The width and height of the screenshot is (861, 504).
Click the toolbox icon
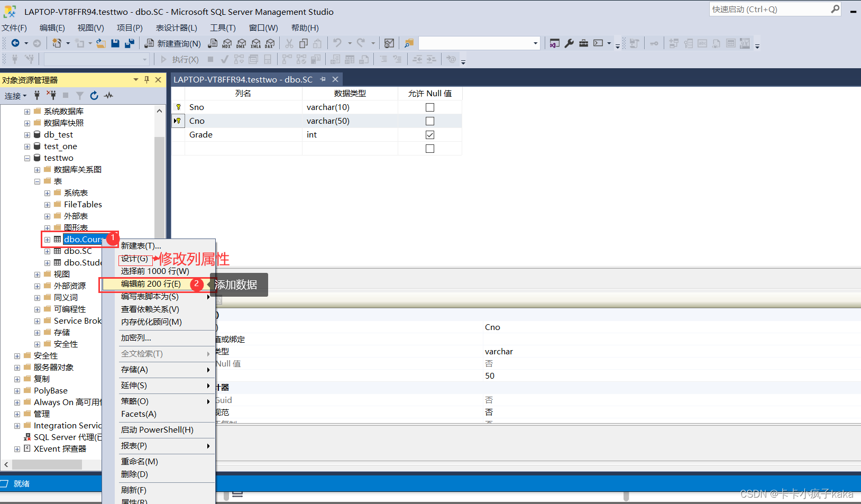pyautogui.click(x=583, y=43)
